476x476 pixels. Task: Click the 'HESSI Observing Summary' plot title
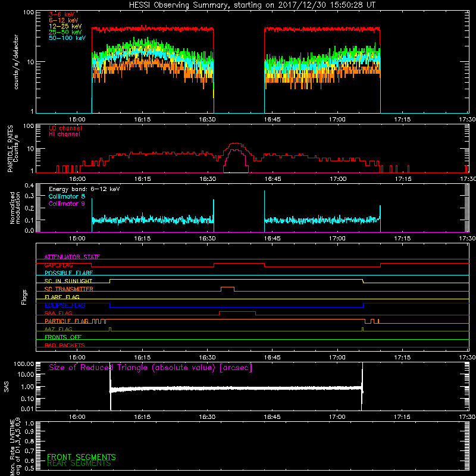click(252, 5)
